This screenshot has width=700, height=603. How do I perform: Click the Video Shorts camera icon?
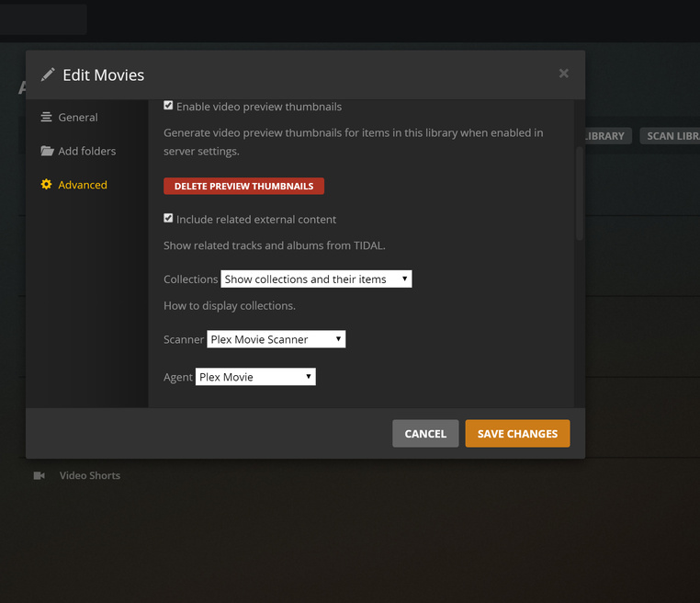point(40,476)
